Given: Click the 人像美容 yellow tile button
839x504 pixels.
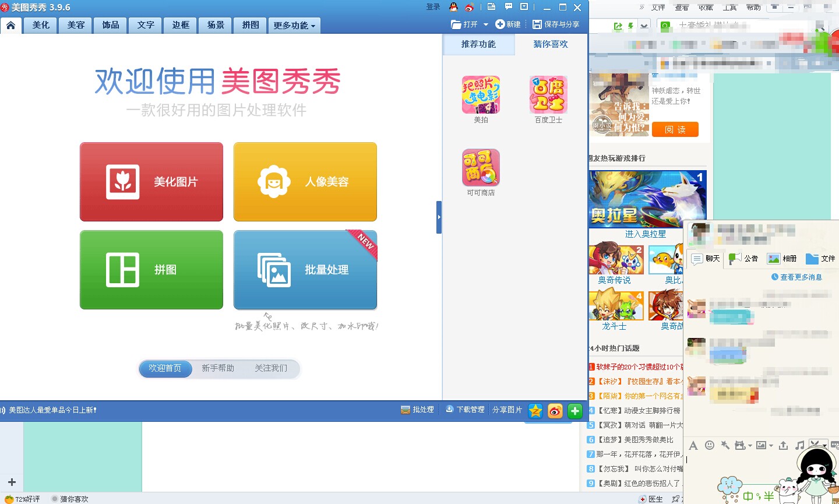Looking at the screenshot, I should [305, 182].
